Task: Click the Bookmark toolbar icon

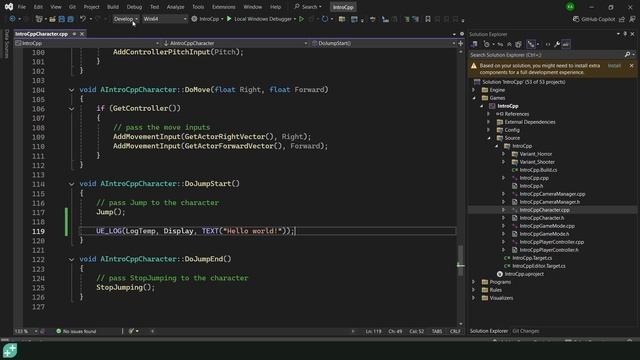Action: coord(428,19)
